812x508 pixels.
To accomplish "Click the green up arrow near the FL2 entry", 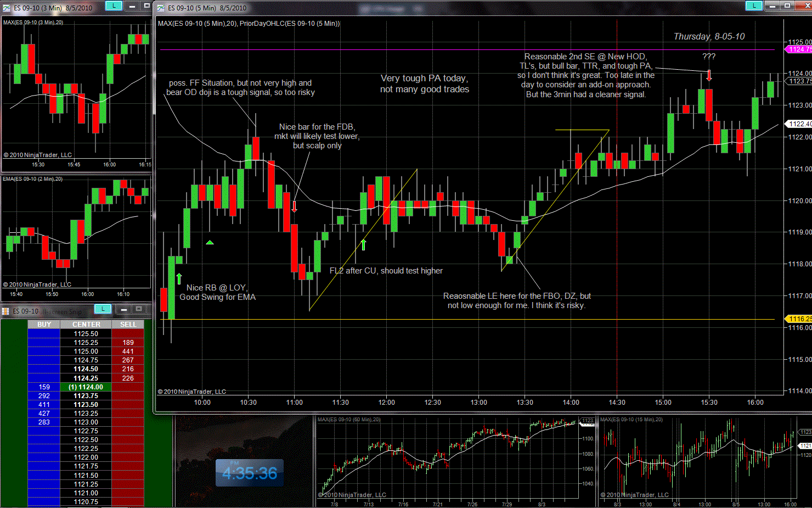I will [x=363, y=244].
